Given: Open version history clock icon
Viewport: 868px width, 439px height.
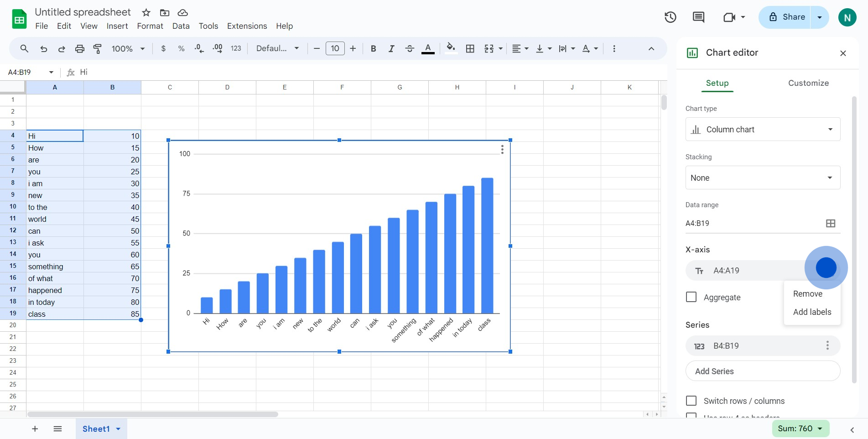Looking at the screenshot, I should point(670,17).
